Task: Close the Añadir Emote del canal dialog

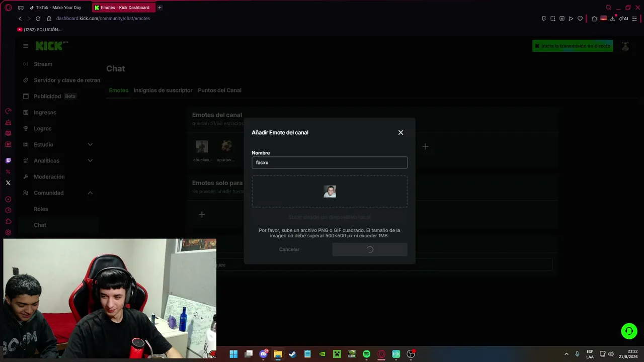Action: pyautogui.click(x=400, y=133)
